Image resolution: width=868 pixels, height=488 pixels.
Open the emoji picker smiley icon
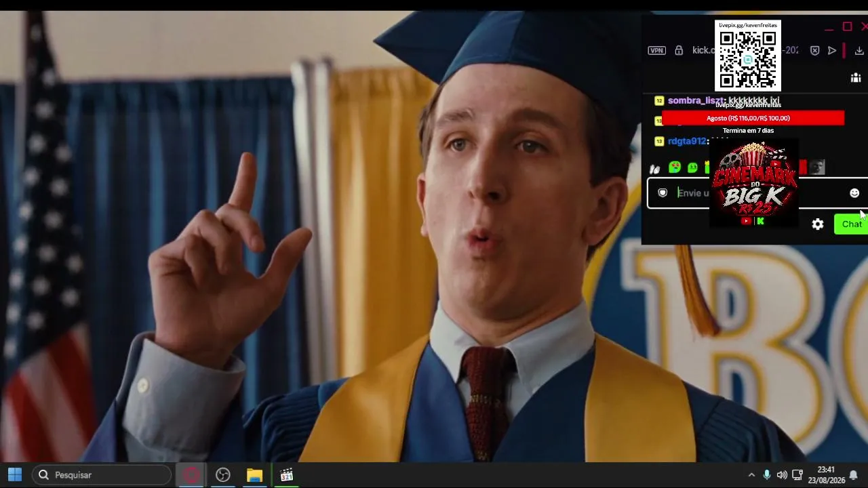[x=854, y=193]
